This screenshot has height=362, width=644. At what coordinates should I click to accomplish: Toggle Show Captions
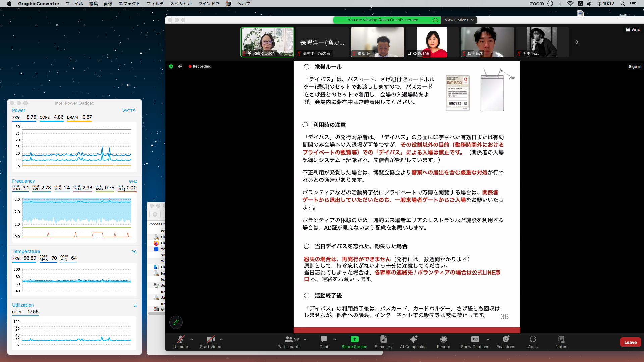click(x=475, y=339)
